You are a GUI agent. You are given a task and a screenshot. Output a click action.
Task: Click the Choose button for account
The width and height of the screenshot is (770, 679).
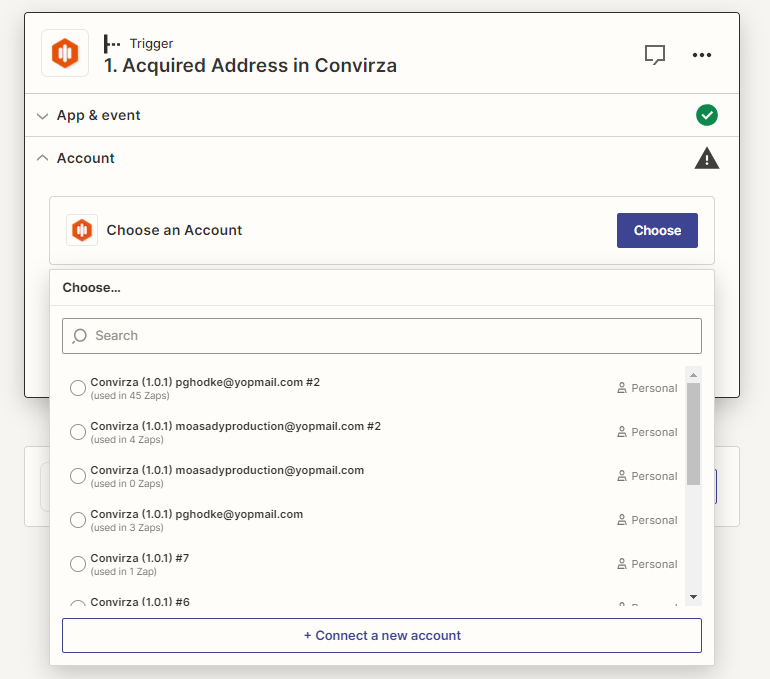coord(657,230)
